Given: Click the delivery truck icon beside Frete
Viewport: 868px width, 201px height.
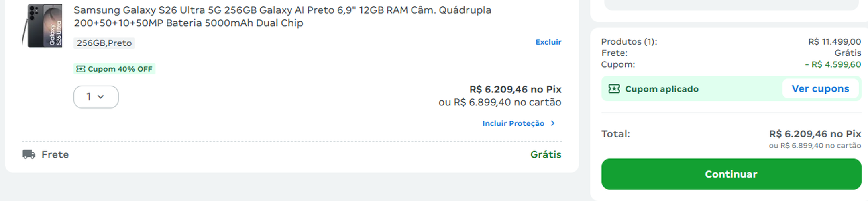Looking at the screenshot, I should coord(29,154).
